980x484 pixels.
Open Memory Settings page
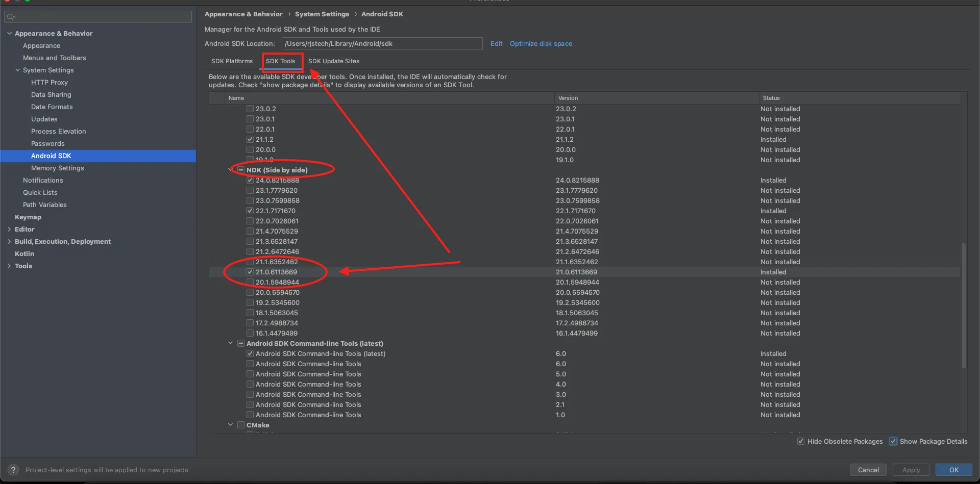point(58,168)
